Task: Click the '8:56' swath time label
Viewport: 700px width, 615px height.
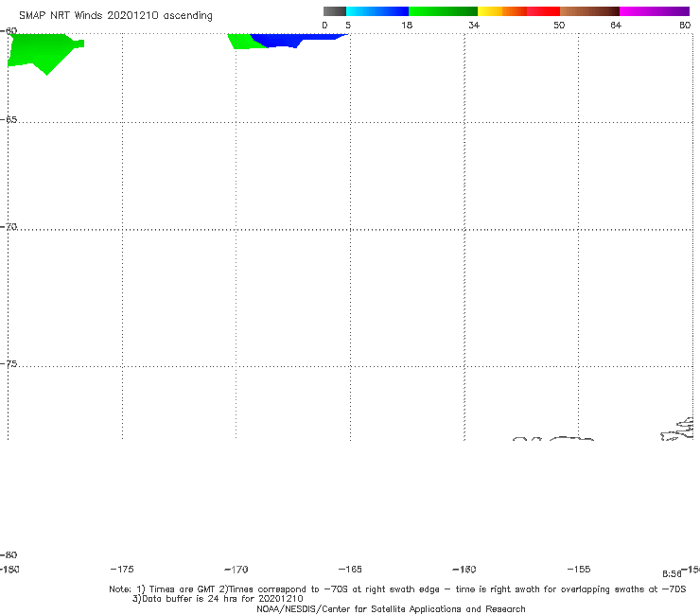Action: [x=672, y=574]
